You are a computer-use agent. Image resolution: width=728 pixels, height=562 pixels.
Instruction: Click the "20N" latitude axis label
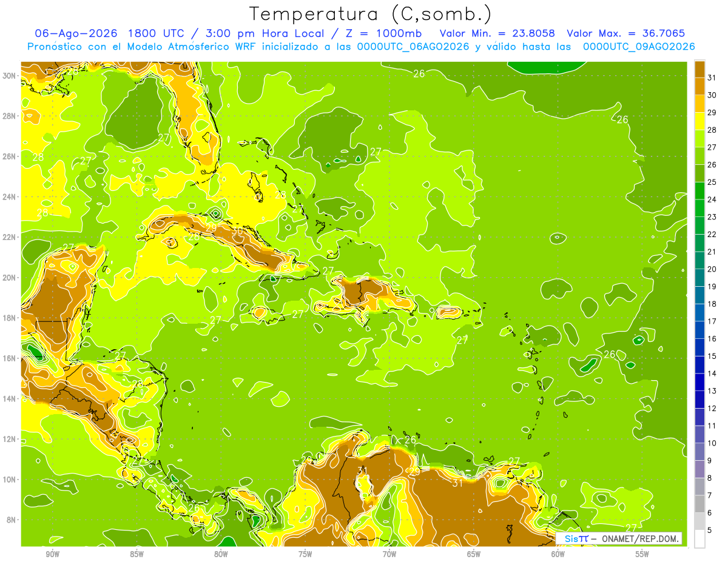tap(10, 278)
